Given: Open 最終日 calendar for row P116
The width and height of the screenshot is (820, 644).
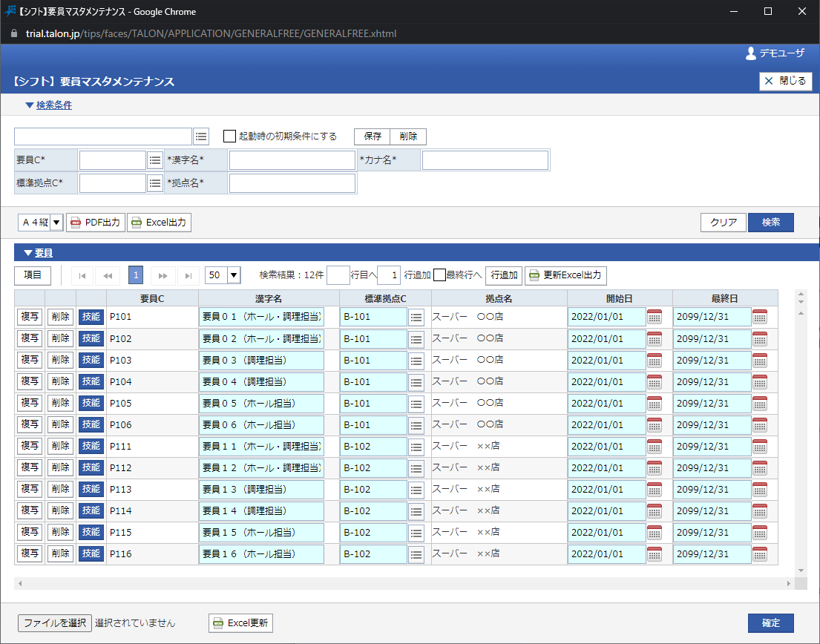Looking at the screenshot, I should pos(760,554).
